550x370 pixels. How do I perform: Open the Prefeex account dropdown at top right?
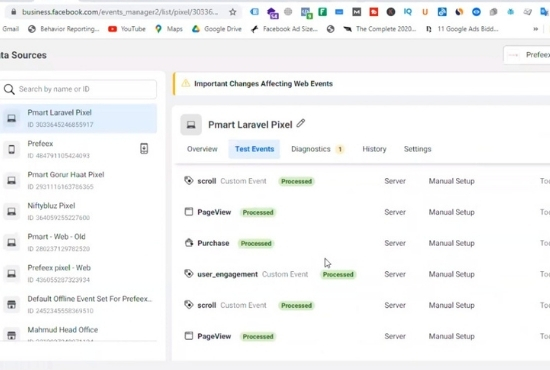pyautogui.click(x=527, y=55)
